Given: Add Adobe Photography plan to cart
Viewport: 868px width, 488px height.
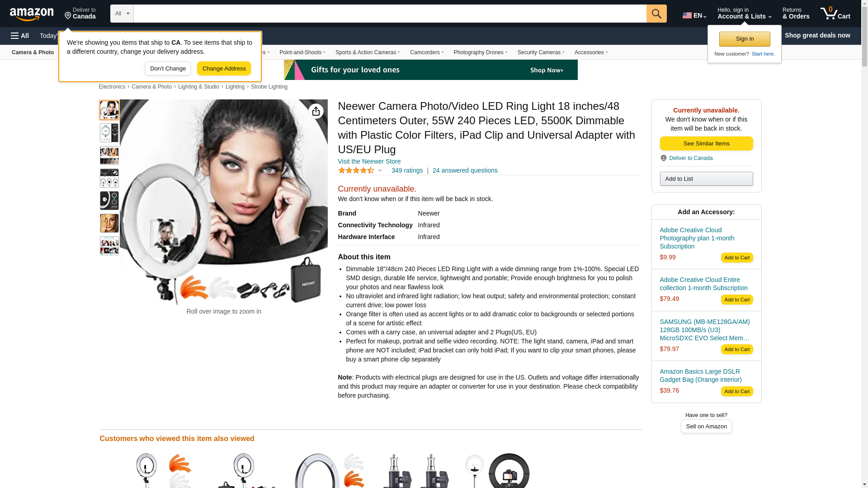Looking at the screenshot, I should pos(737,258).
